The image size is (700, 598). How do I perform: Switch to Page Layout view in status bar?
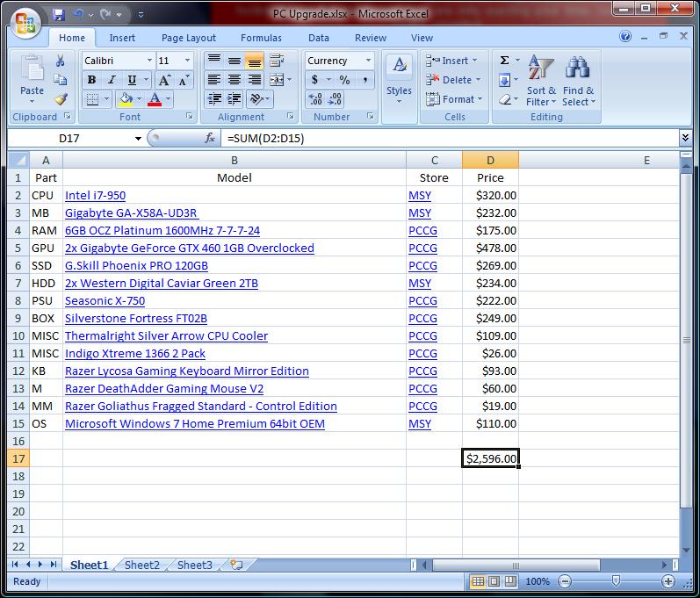pos(494,581)
